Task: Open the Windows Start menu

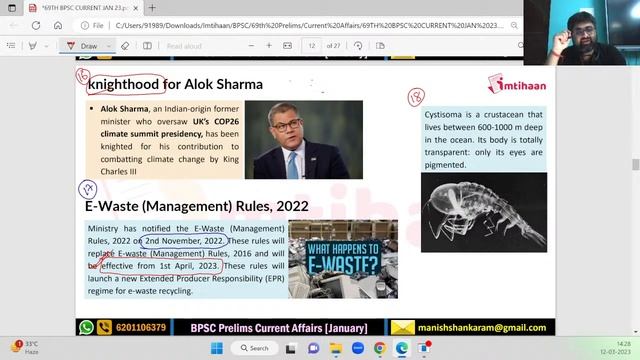Action: (217, 348)
